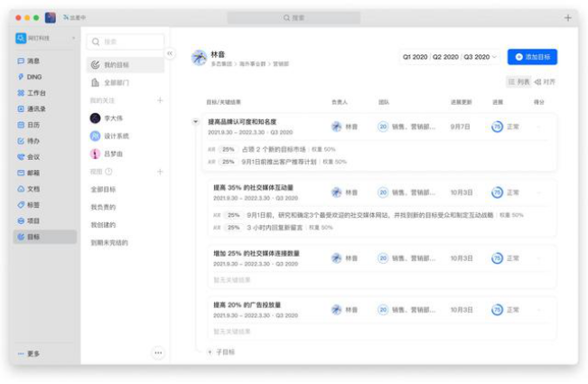Switch to 列表 list view
This screenshot has width=588, height=384.
coord(518,81)
